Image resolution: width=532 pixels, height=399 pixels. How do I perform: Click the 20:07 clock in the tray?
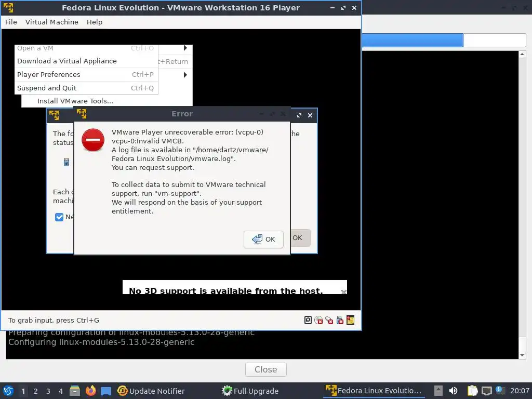click(520, 391)
